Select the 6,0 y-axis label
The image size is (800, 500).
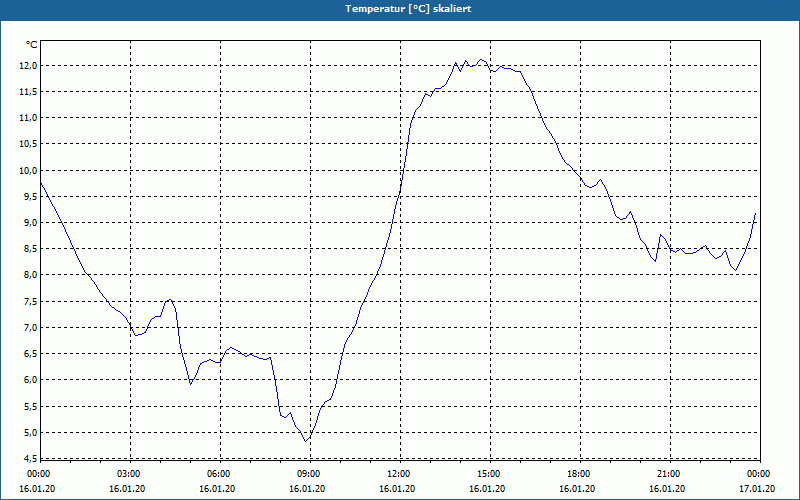pos(31,380)
